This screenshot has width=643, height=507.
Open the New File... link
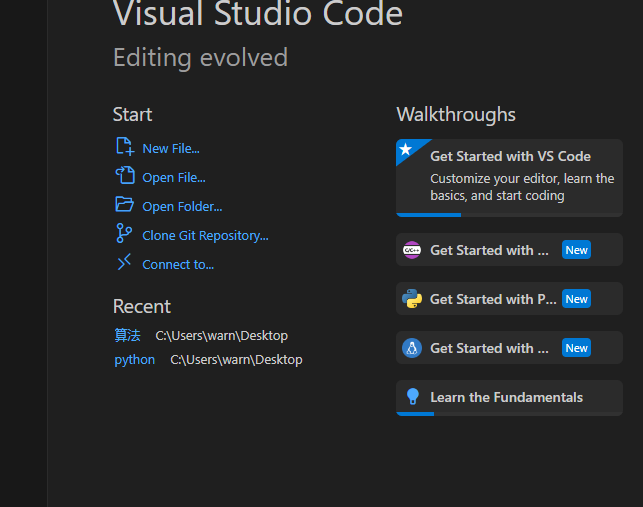(x=171, y=148)
